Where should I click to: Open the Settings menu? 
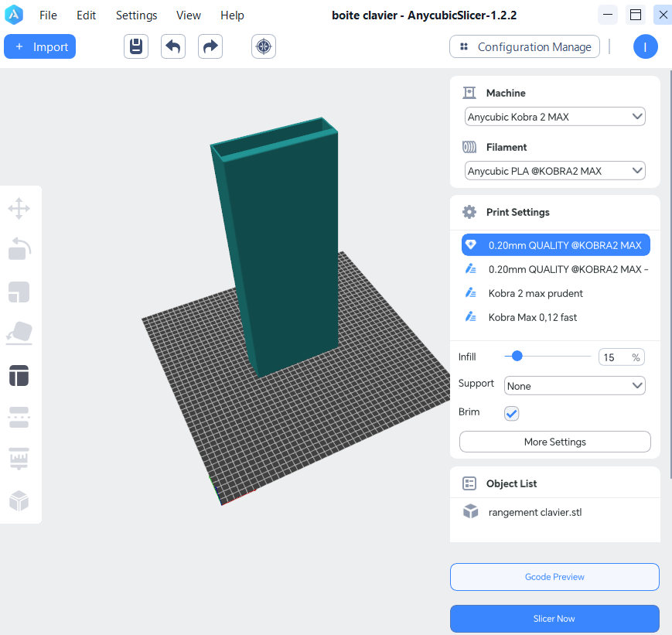(136, 15)
